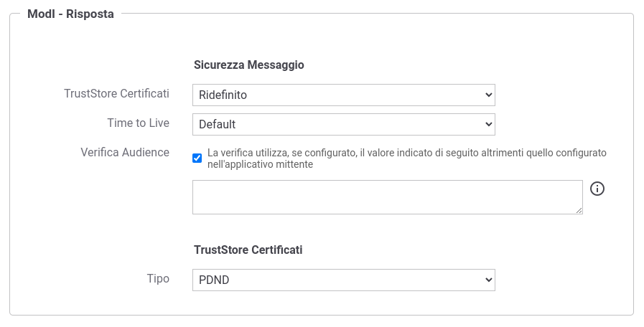Open the Tipo PDND dropdown
Viewport: 644px width, 327px height.
click(x=344, y=280)
